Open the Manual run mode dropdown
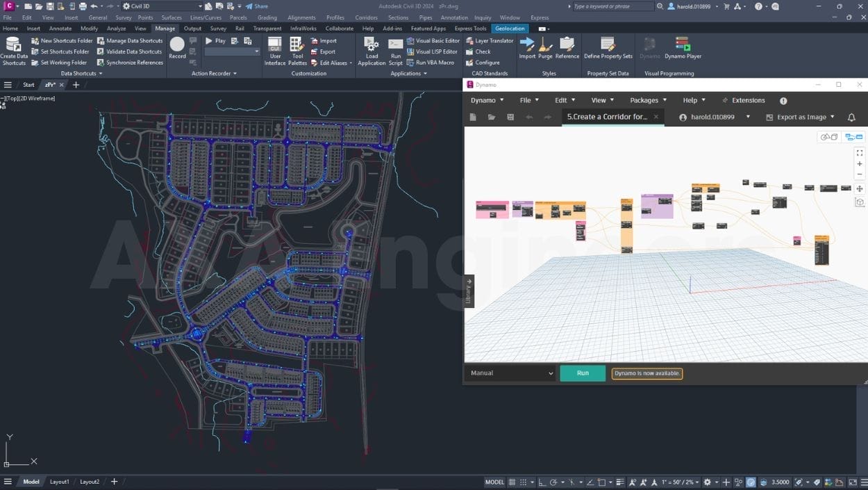 pos(512,373)
